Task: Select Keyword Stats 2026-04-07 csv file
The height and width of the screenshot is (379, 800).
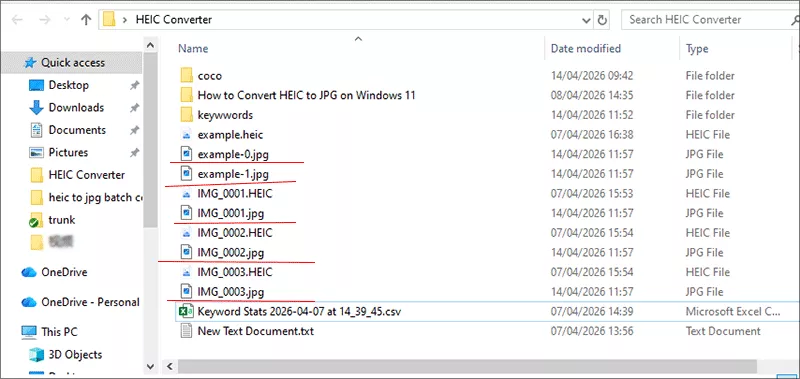Action: pyautogui.click(x=299, y=312)
